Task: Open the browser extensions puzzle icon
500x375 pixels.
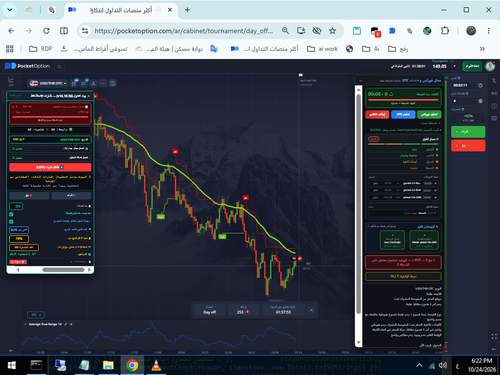Action: [445, 31]
